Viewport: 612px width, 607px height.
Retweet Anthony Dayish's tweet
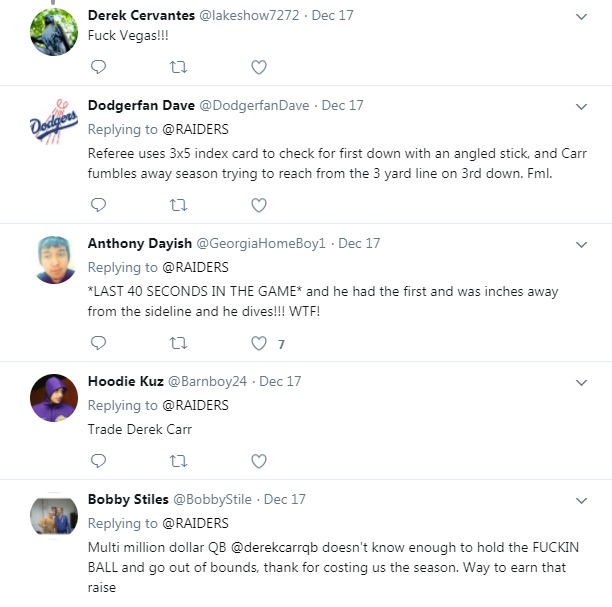coord(178,343)
